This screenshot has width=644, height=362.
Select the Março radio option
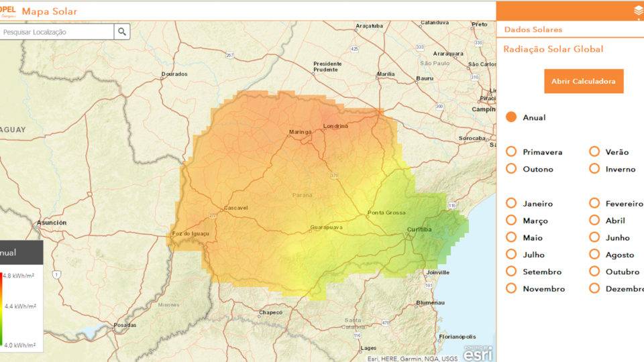pyautogui.click(x=511, y=221)
